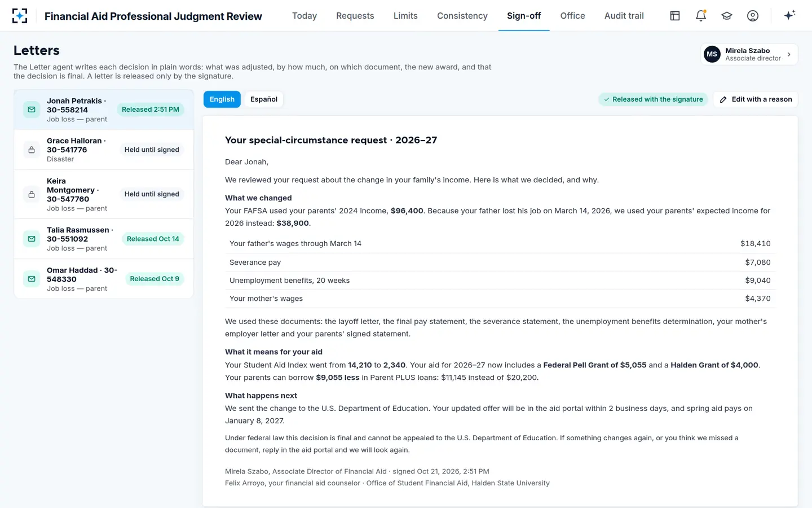
Task: Open Omar Haddad letter row
Action: click(104, 279)
